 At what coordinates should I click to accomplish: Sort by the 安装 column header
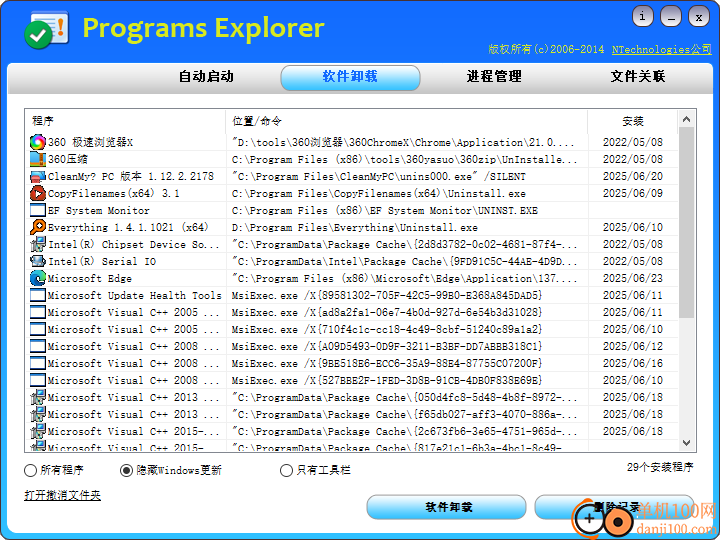click(633, 121)
